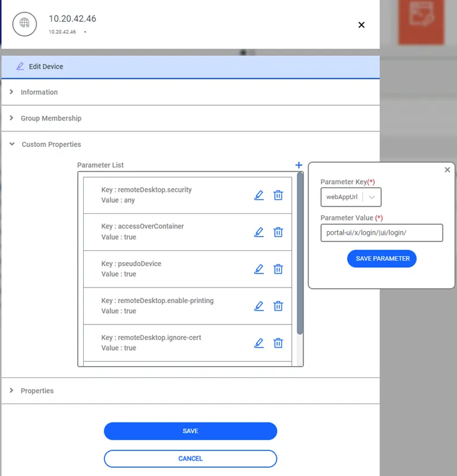This screenshot has height=476, width=457.
Task: Add a new parameter with plus icon
Action: click(299, 165)
